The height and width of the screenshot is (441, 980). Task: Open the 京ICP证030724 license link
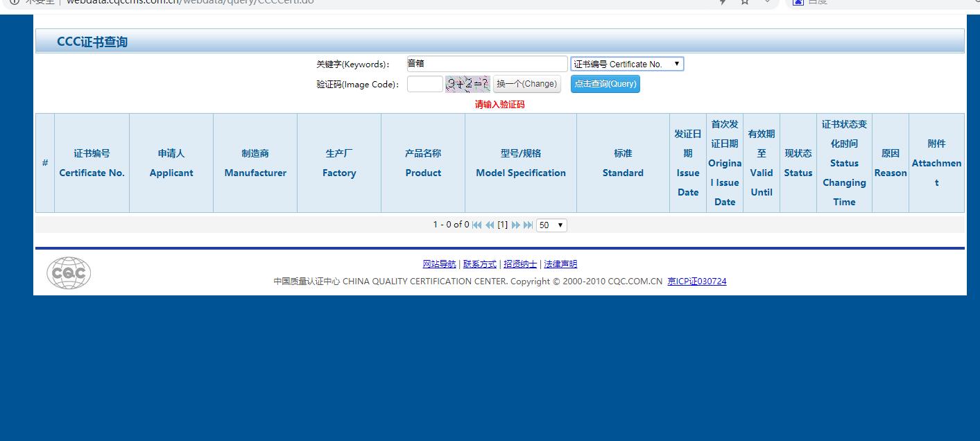(696, 282)
